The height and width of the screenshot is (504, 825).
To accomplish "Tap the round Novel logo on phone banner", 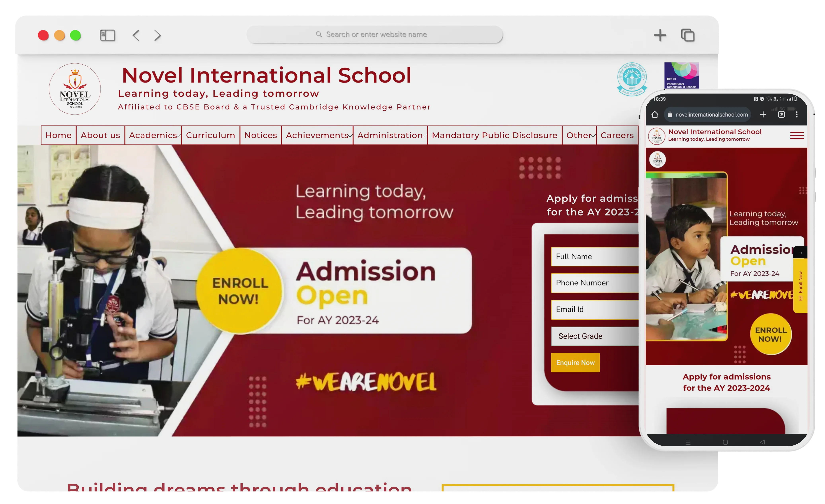I will (658, 159).
